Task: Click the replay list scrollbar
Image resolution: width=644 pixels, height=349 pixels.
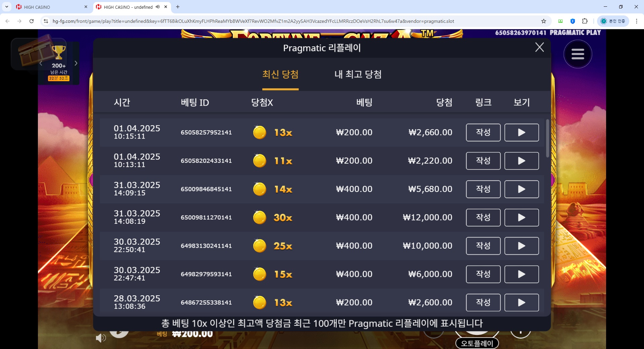Action: [x=547, y=138]
